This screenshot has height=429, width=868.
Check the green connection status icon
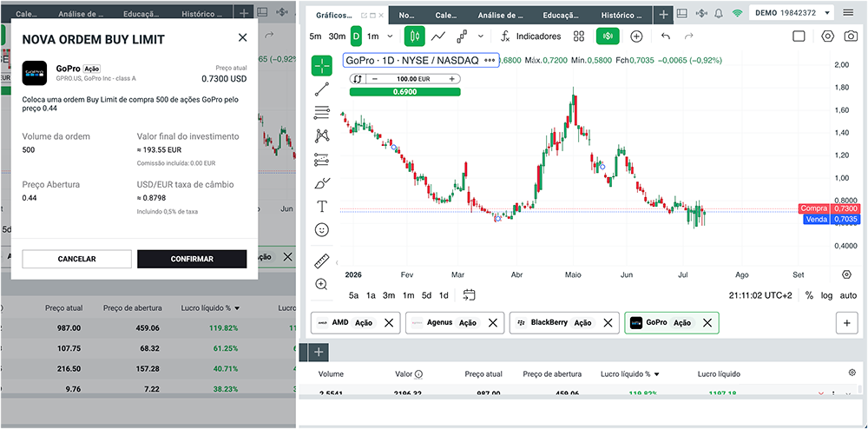coord(737,13)
